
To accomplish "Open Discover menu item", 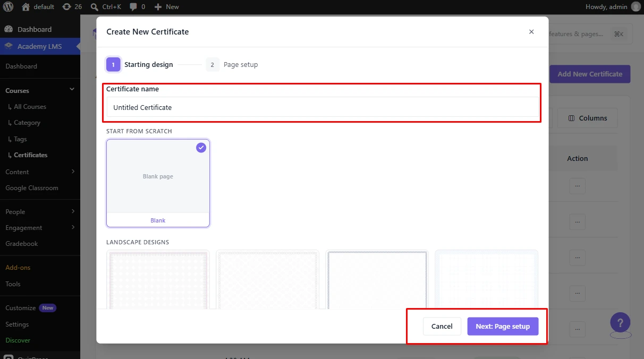I will pyautogui.click(x=18, y=340).
